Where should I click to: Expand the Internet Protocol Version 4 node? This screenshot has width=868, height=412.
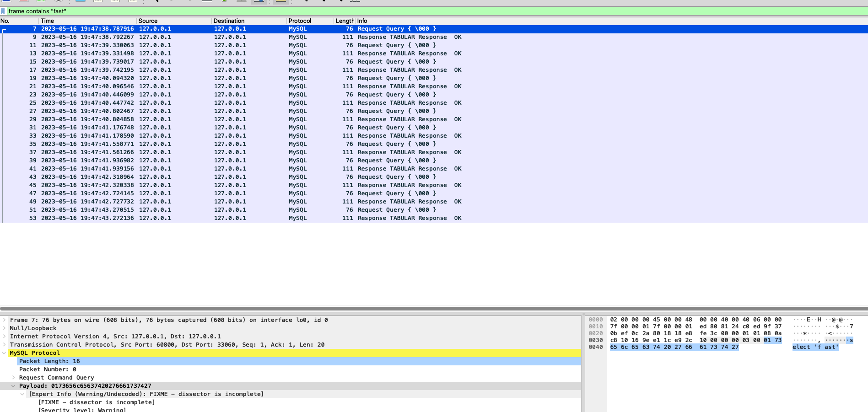click(5, 337)
